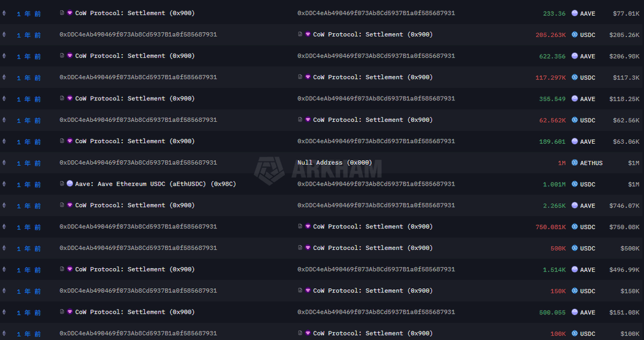Screen dimensions: 644x340
Task: Click the AETHUS token icon in the 1M row
Action: (x=575, y=163)
